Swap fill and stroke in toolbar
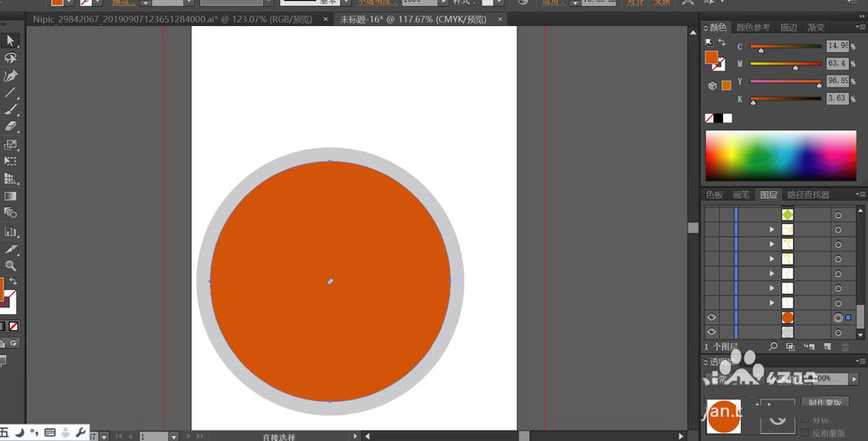Image resolution: width=868 pixels, height=441 pixels. (x=13, y=281)
